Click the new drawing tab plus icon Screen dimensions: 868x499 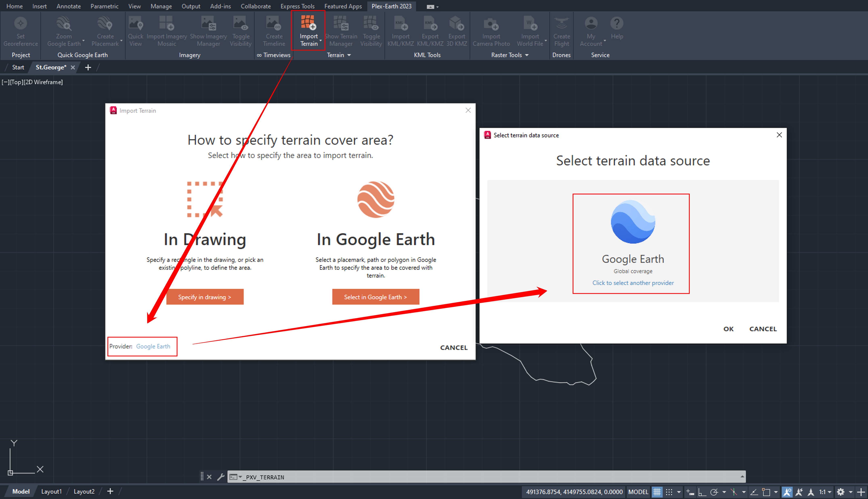pos(88,68)
